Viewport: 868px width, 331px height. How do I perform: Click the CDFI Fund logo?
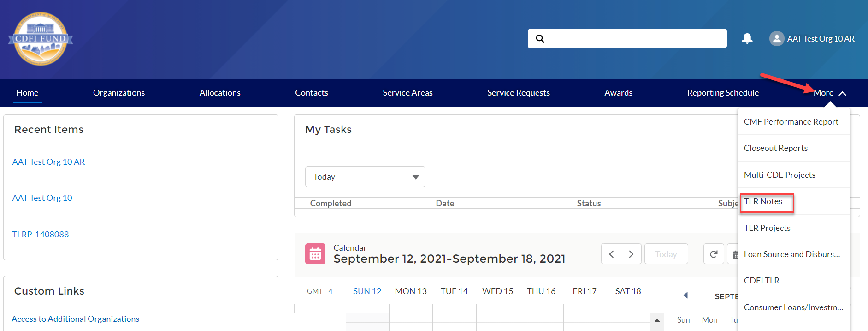tap(41, 39)
